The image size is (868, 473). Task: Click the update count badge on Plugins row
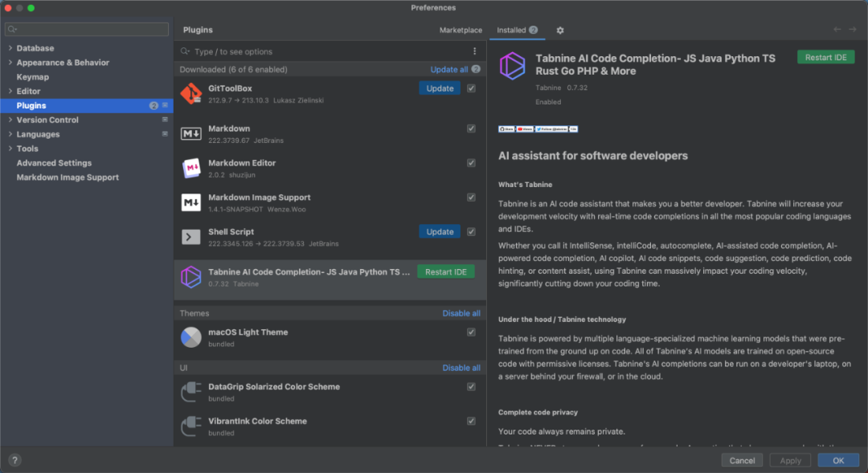point(154,106)
